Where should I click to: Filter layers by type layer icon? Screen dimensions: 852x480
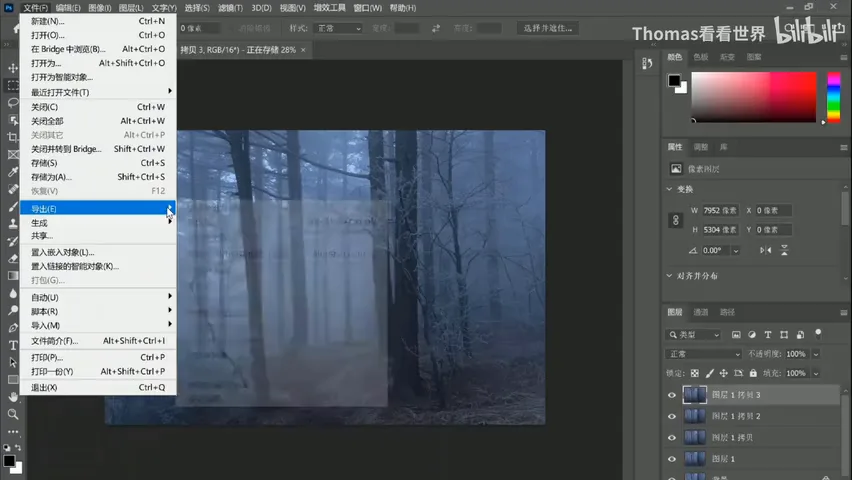768,335
